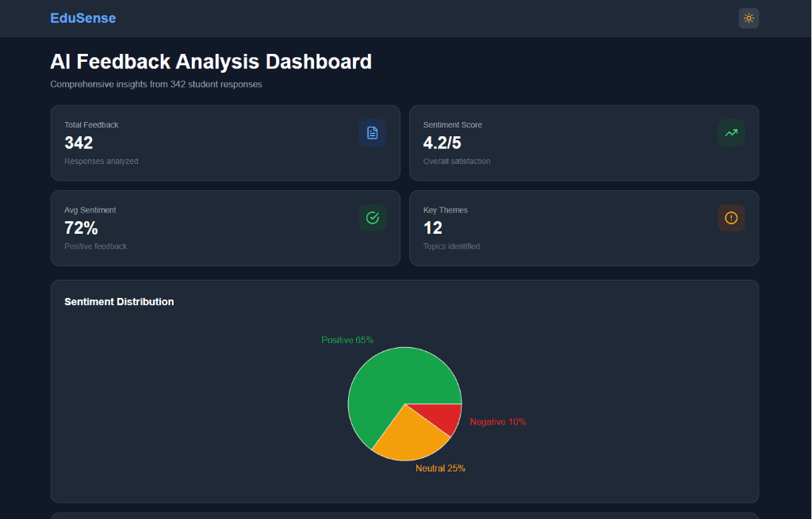Click the '72%' Avg Sentiment value
Image resolution: width=812 pixels, height=519 pixels.
click(x=81, y=227)
